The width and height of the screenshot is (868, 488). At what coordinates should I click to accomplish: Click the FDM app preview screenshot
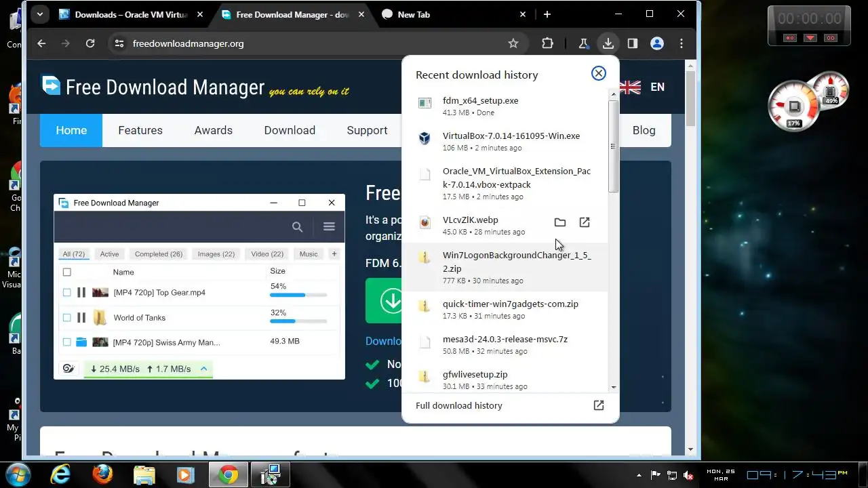click(199, 287)
